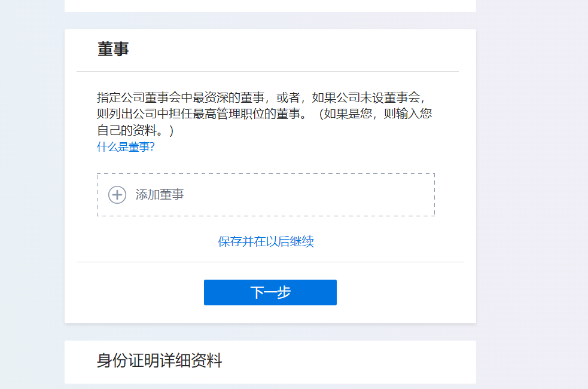Click the white space left of 下一步
Viewport: 588px width, 389px height.
[134, 292]
